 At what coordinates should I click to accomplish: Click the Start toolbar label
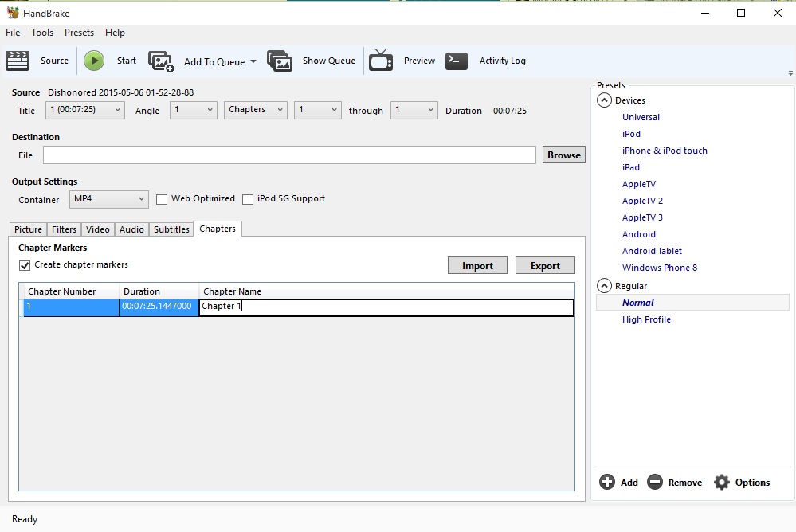127,61
